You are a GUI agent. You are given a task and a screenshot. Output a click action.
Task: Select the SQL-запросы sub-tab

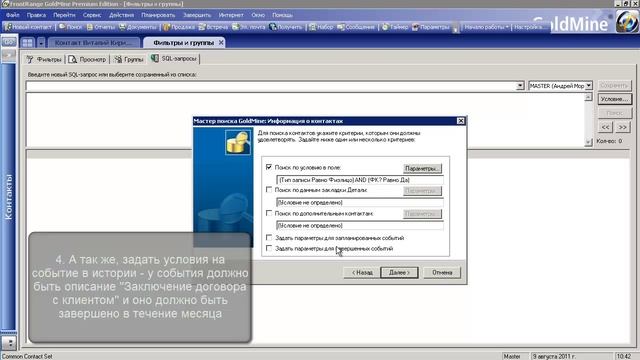tap(174, 59)
